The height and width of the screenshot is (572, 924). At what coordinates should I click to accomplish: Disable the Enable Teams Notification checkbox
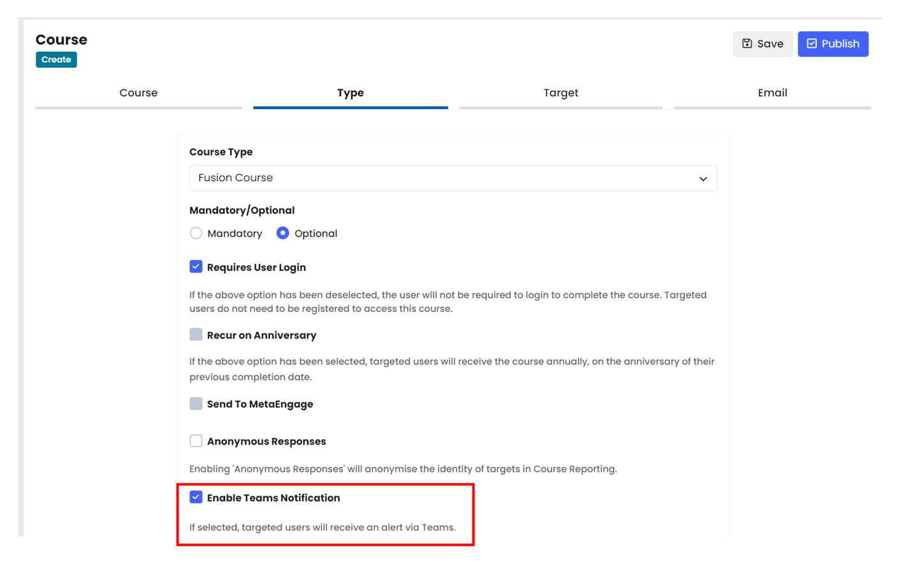(x=196, y=497)
